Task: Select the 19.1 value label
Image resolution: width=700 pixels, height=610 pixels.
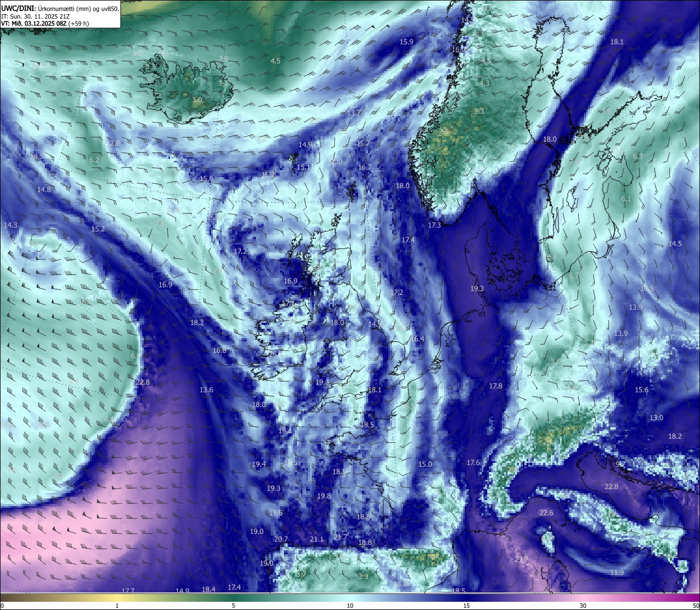Action: tap(285, 431)
